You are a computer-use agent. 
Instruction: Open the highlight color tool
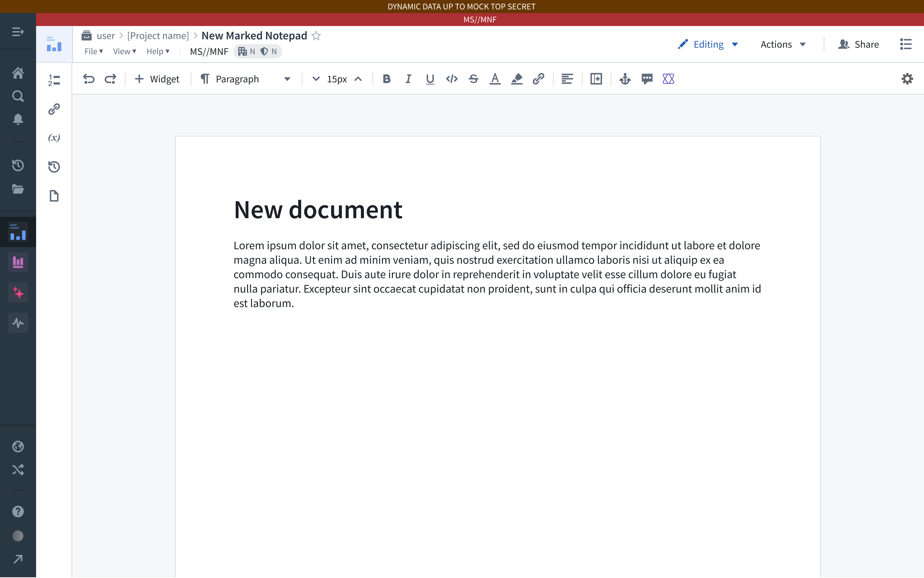tap(517, 79)
